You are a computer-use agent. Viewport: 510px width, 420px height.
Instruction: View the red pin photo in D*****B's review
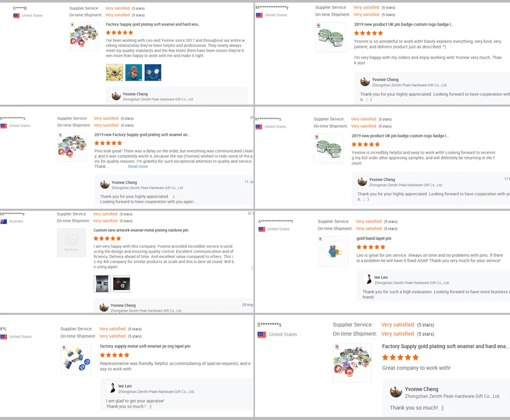point(134,72)
